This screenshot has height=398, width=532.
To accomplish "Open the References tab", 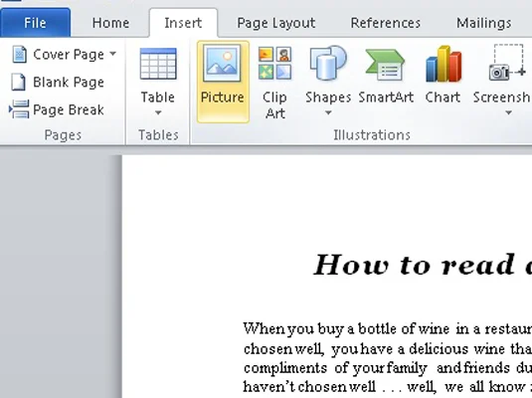I will (386, 23).
